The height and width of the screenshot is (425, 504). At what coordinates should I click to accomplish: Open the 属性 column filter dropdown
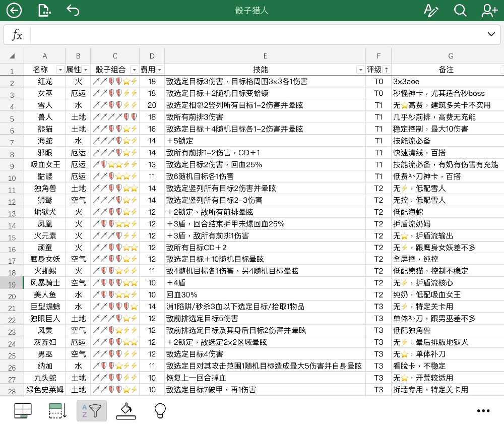86,70
